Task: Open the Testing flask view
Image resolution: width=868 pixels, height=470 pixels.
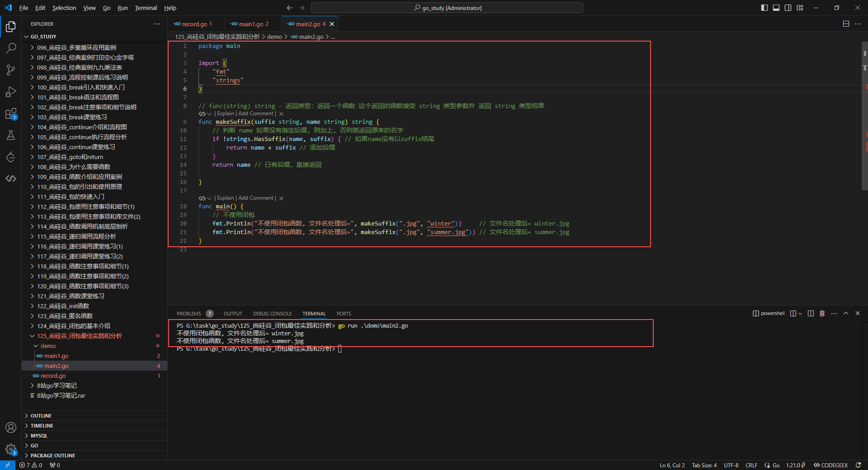Action: (11, 135)
